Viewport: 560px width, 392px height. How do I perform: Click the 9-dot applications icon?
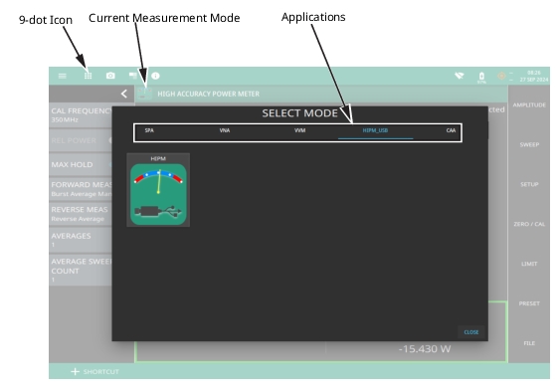point(88,76)
